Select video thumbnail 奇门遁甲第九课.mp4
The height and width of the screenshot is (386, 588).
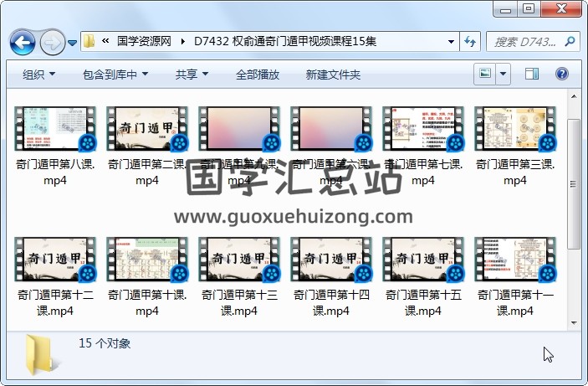tap(239, 128)
